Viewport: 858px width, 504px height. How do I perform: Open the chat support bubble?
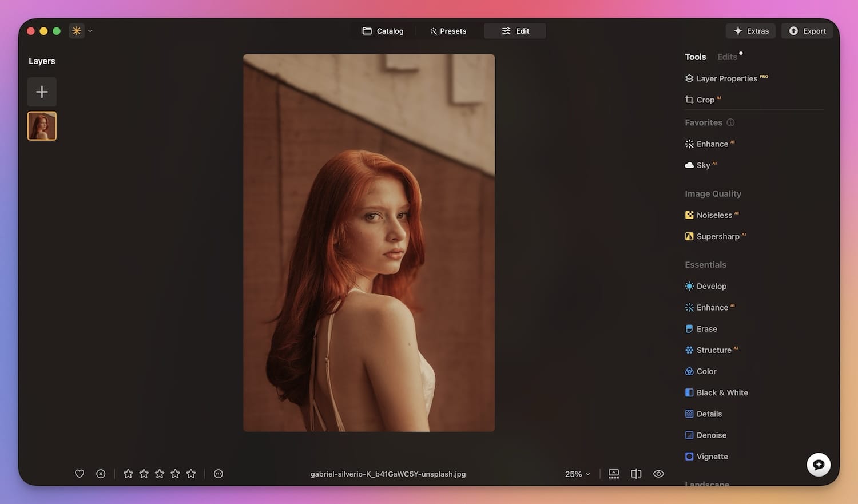pos(819,465)
